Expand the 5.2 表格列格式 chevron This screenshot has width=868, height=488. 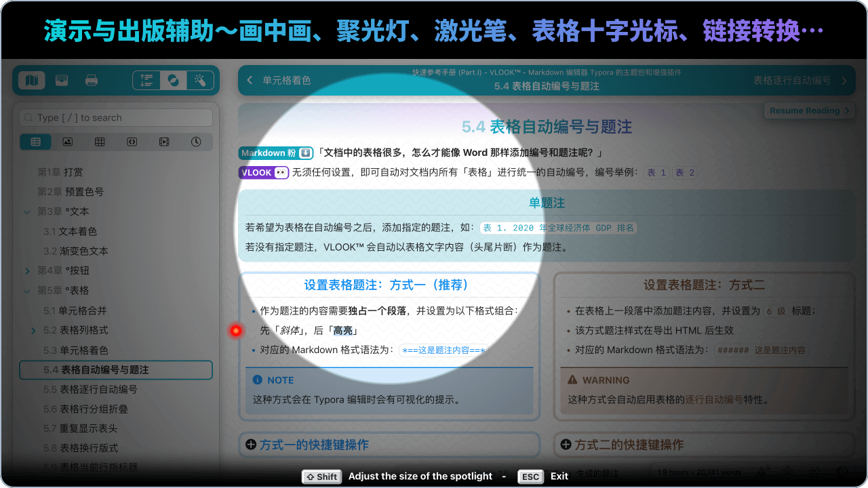34,331
